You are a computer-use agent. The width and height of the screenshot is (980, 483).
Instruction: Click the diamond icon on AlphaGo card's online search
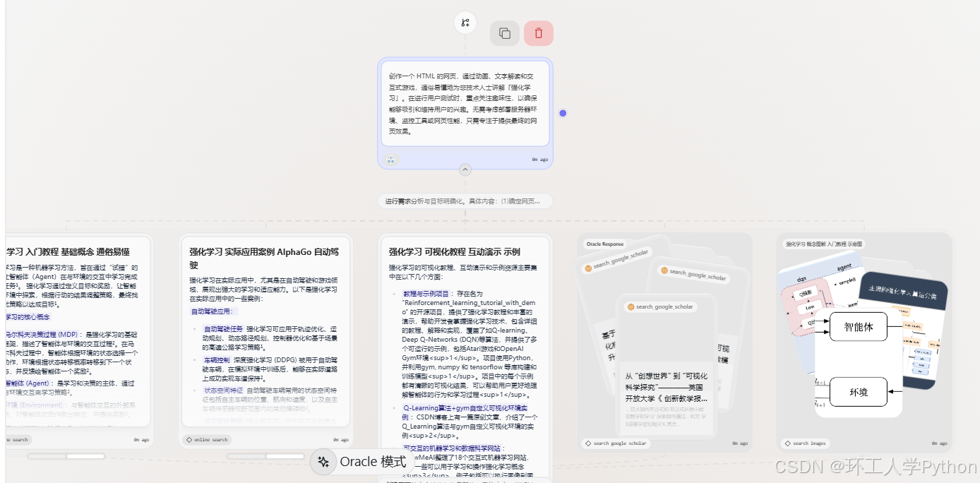pos(189,439)
